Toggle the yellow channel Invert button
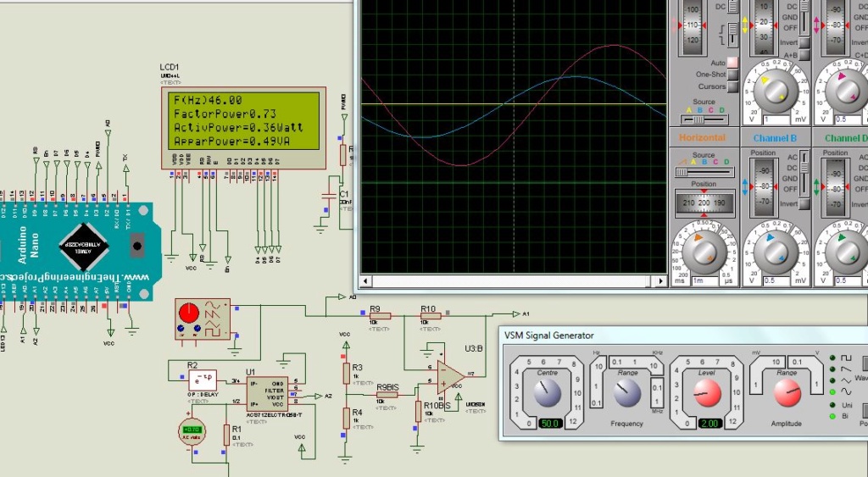Viewport: 868px width, 477px height. (x=804, y=43)
